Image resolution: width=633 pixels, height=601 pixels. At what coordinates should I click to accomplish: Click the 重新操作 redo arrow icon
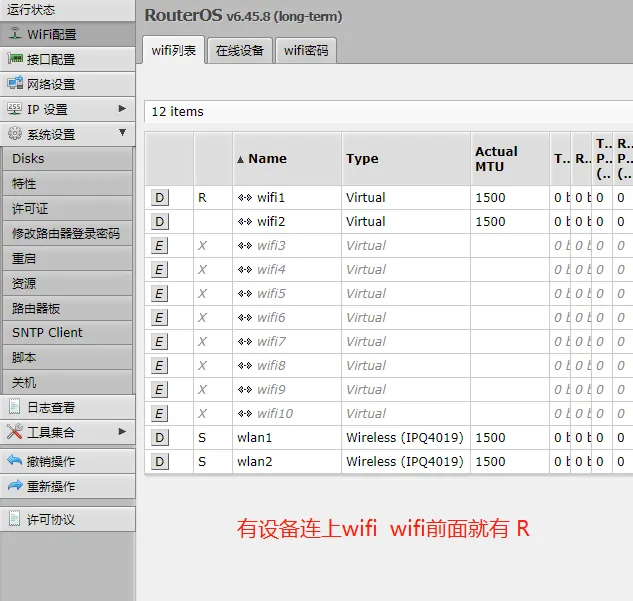coord(15,485)
